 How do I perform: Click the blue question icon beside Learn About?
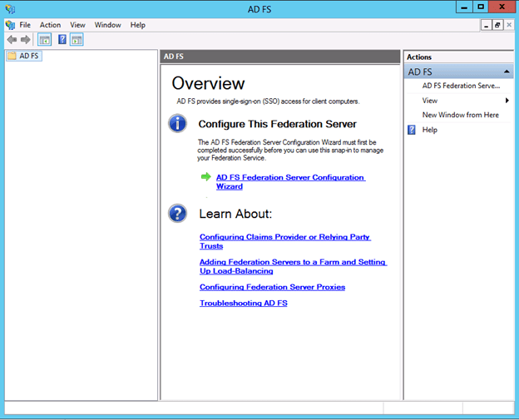click(177, 213)
